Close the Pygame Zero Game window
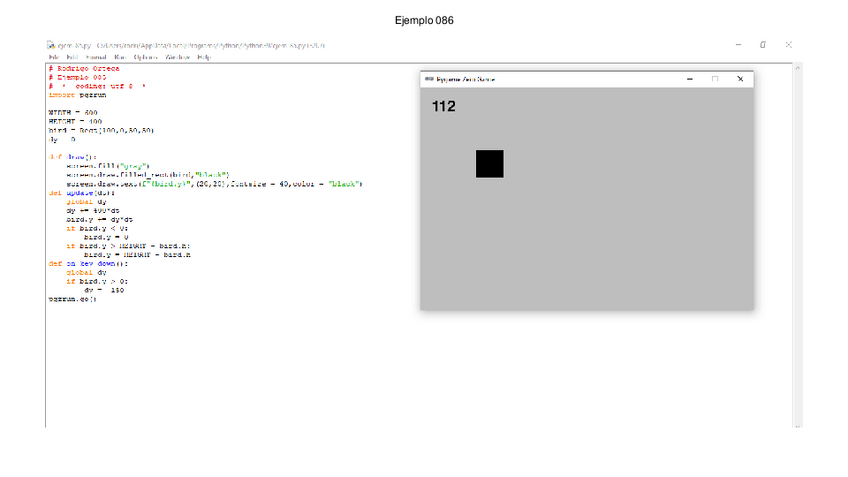The height and width of the screenshot is (477, 848). (740, 79)
